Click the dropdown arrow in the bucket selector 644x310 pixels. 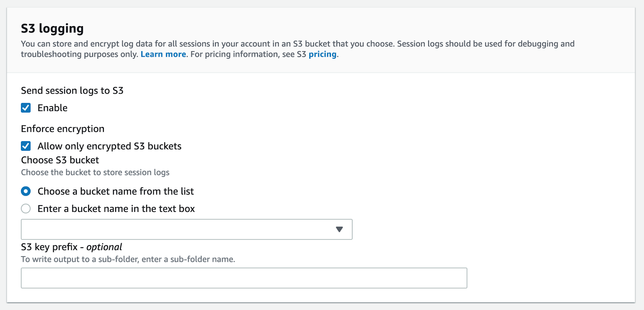339,229
